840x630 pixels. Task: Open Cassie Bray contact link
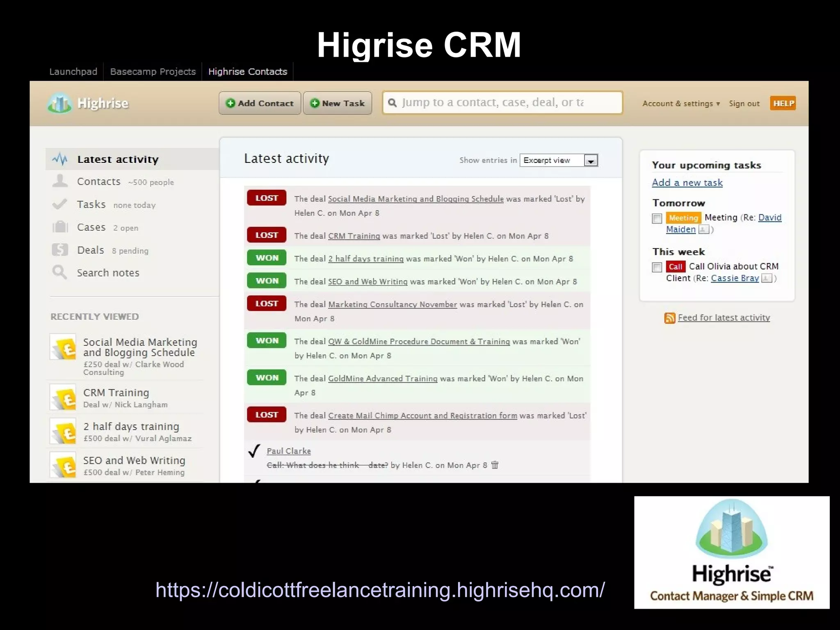(735, 278)
